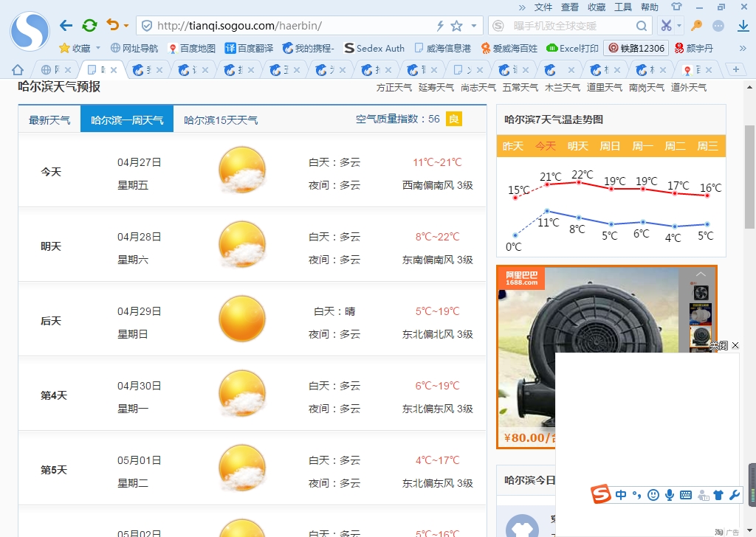756x537 pixels.
Task: Click the microphone voice input icon
Action: (669, 495)
